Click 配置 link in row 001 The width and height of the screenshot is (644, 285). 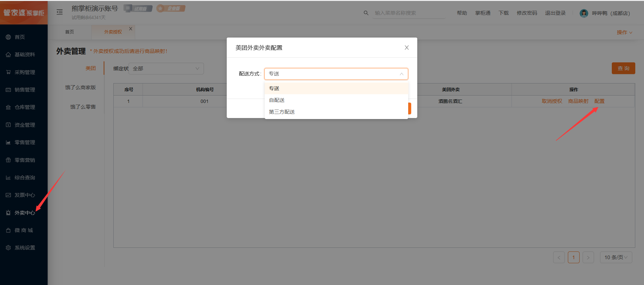coord(599,101)
